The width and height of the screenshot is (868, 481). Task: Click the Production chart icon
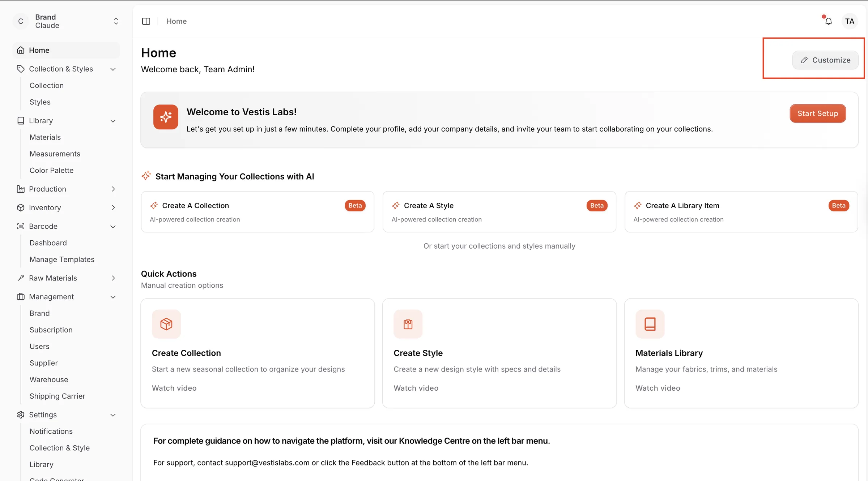(21, 189)
